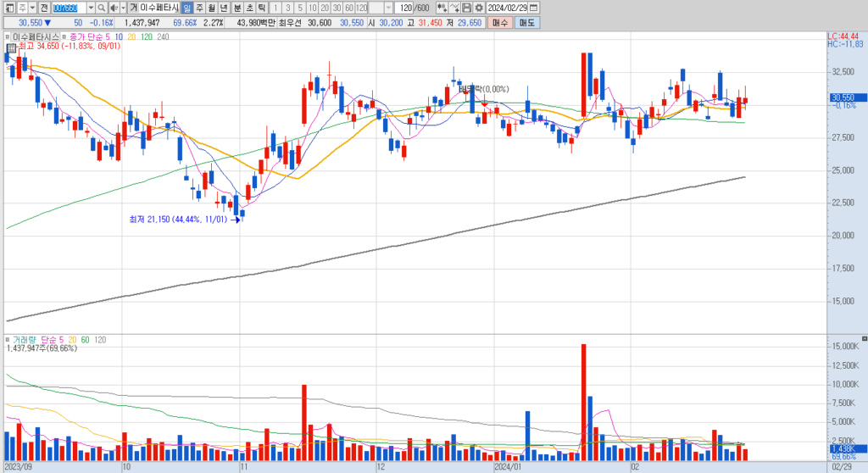The height and width of the screenshot is (473, 868).
Task: Click the add candle indicator icon
Action: click(x=442, y=8)
